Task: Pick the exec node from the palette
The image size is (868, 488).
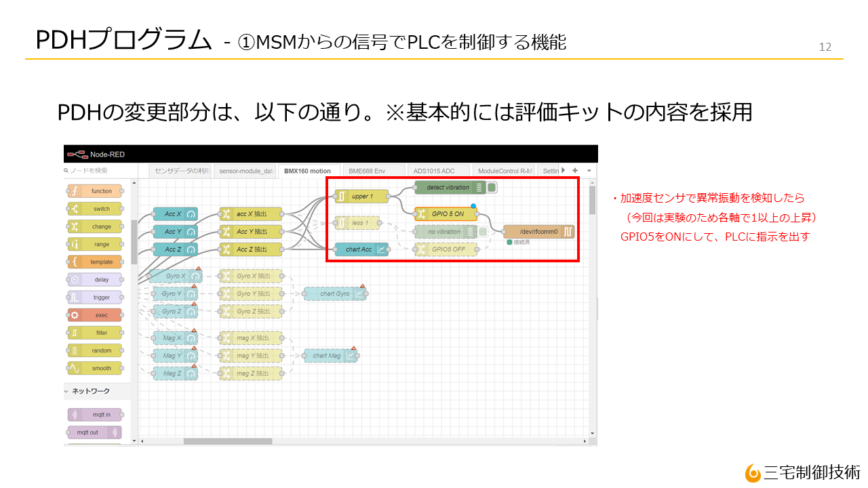Action: tap(95, 315)
